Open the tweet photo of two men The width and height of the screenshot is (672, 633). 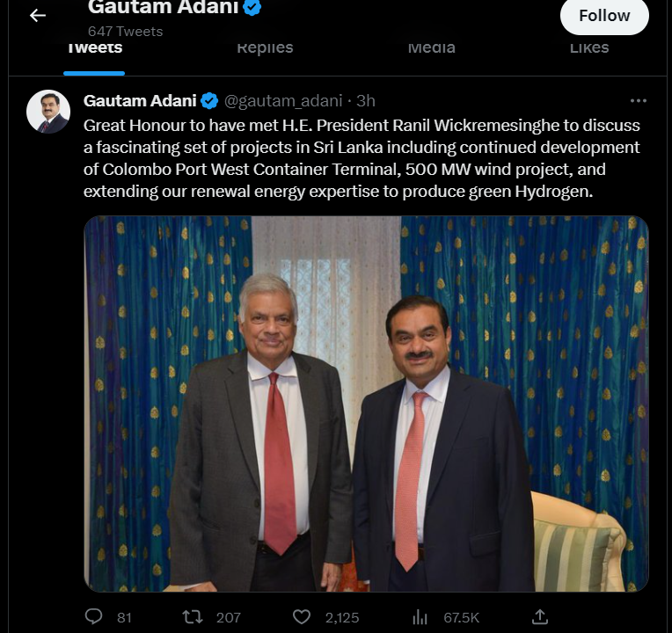(366, 403)
